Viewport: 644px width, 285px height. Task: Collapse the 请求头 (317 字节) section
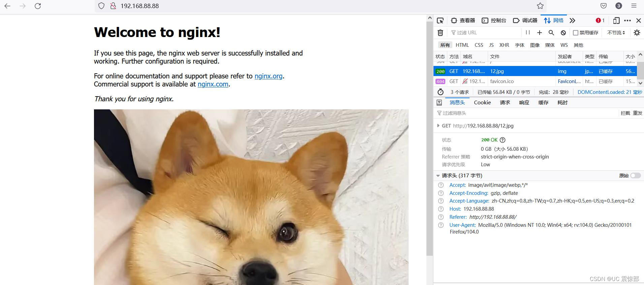pyautogui.click(x=438, y=176)
